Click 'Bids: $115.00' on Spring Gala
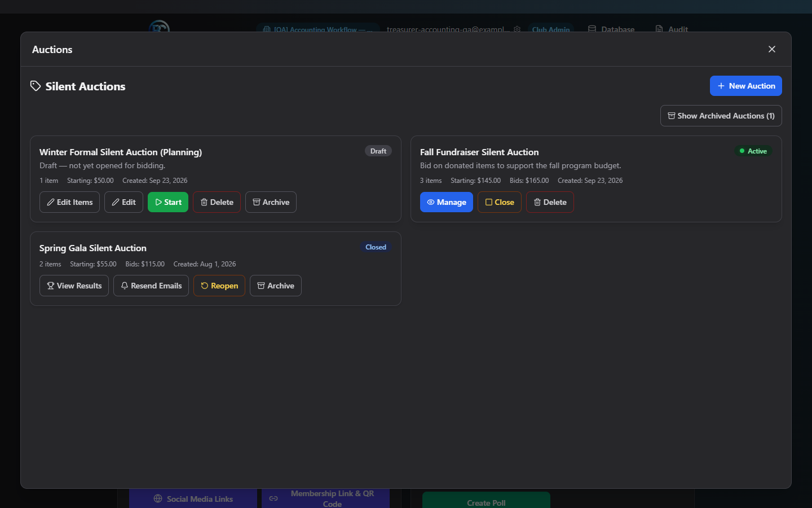The height and width of the screenshot is (508, 812). pos(145,264)
